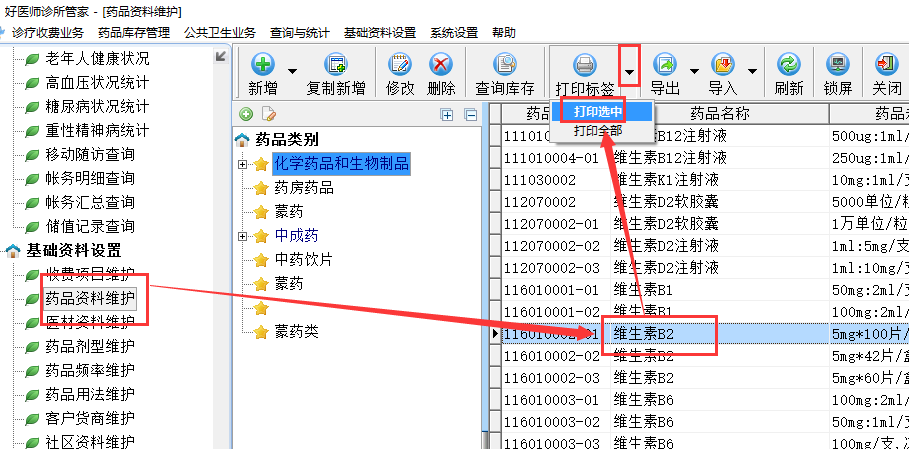
Task: Expand the 中成药 tree node
Action: click(x=242, y=236)
